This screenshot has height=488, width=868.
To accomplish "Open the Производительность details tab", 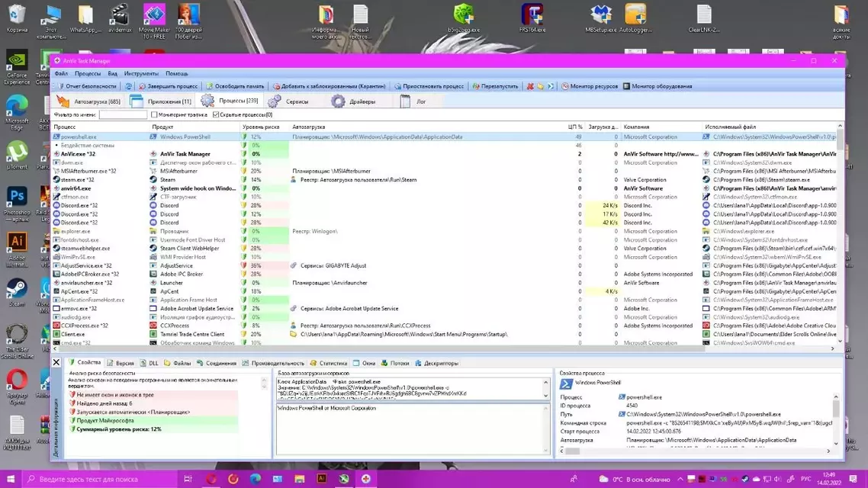I will tap(273, 364).
